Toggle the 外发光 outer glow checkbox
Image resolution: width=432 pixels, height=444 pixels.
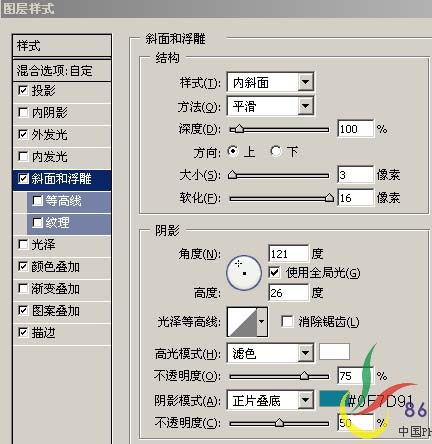point(23,134)
